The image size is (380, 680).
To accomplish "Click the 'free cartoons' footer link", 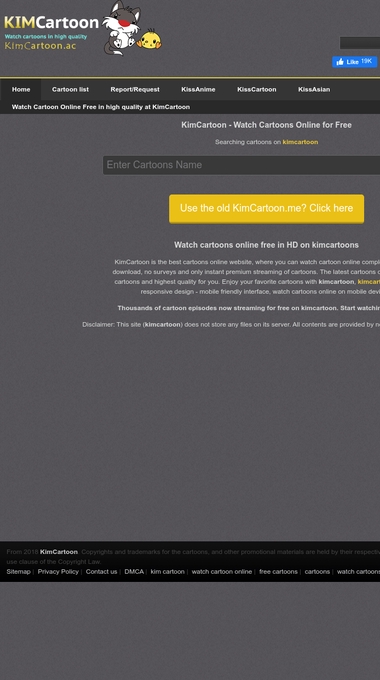I will click(278, 572).
